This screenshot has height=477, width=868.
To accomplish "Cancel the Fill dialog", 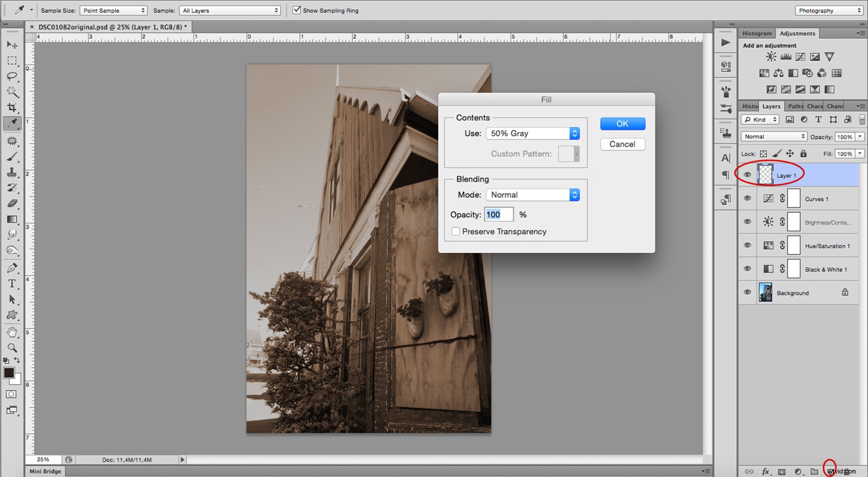I will (x=622, y=144).
